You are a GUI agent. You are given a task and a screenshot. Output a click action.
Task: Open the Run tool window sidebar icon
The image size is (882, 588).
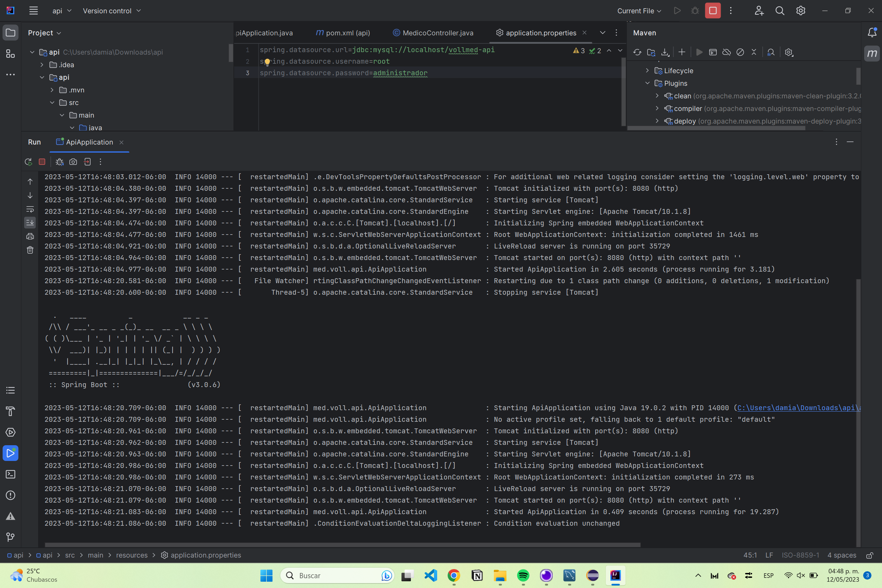pyautogui.click(x=10, y=453)
